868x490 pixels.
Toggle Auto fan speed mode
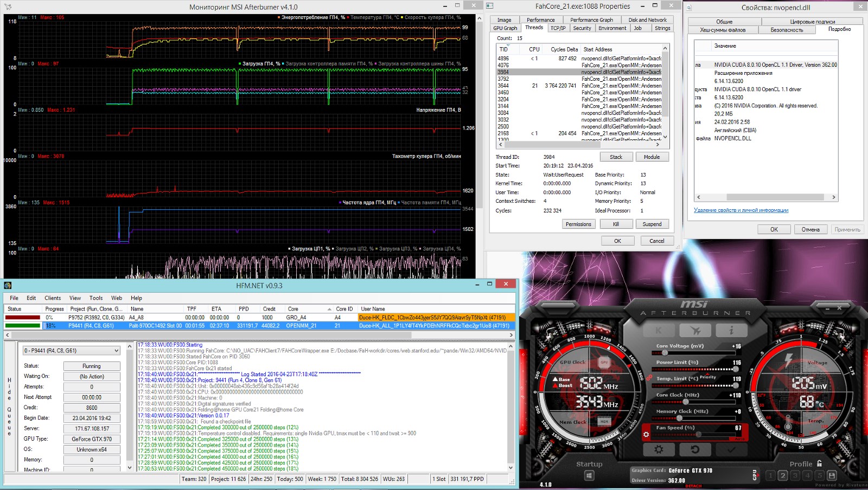[x=738, y=439]
